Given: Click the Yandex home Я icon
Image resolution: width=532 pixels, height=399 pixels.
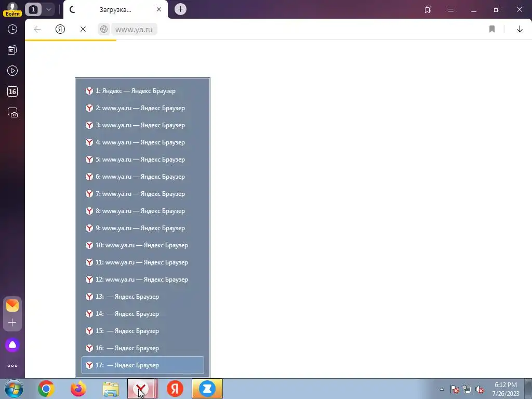Looking at the screenshot, I should point(60,30).
